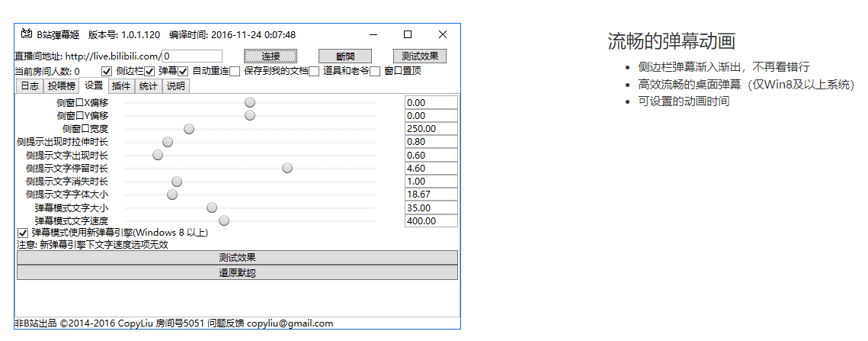Enable the 保存到我的文档 checkbox
868x341 pixels.
click(235, 71)
